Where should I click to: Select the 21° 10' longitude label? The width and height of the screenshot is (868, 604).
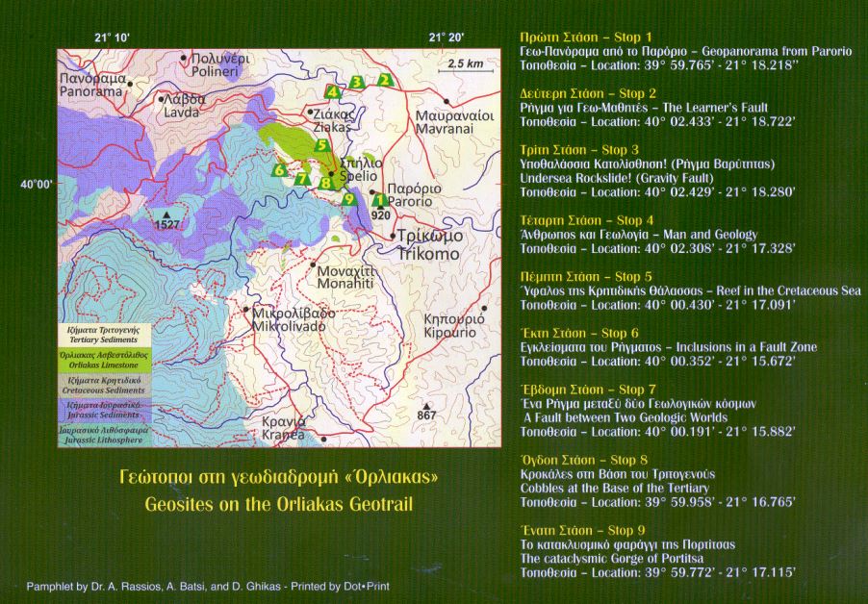[x=112, y=38]
